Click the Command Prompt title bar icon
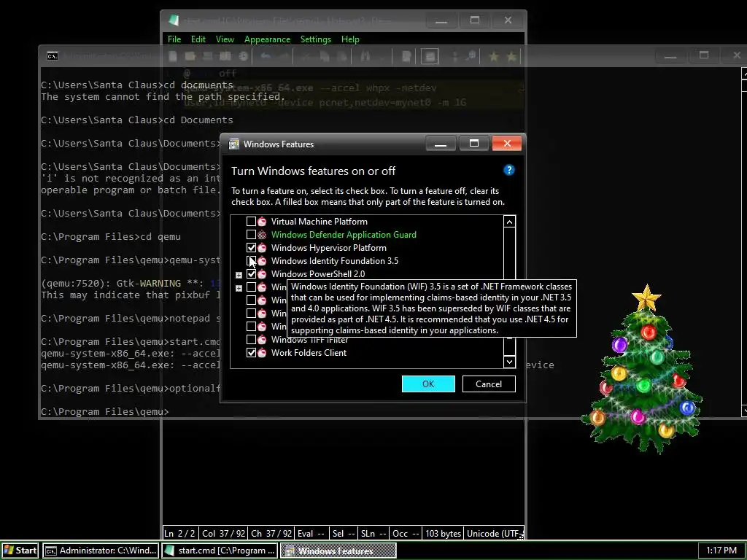The image size is (747, 560). coord(53,55)
